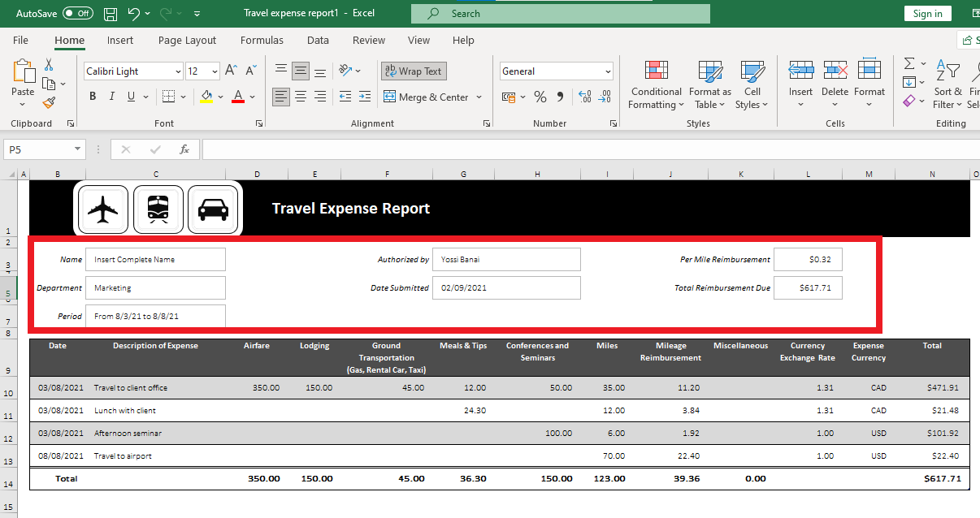Open Conditional Formatting gallery

pyautogui.click(x=655, y=84)
